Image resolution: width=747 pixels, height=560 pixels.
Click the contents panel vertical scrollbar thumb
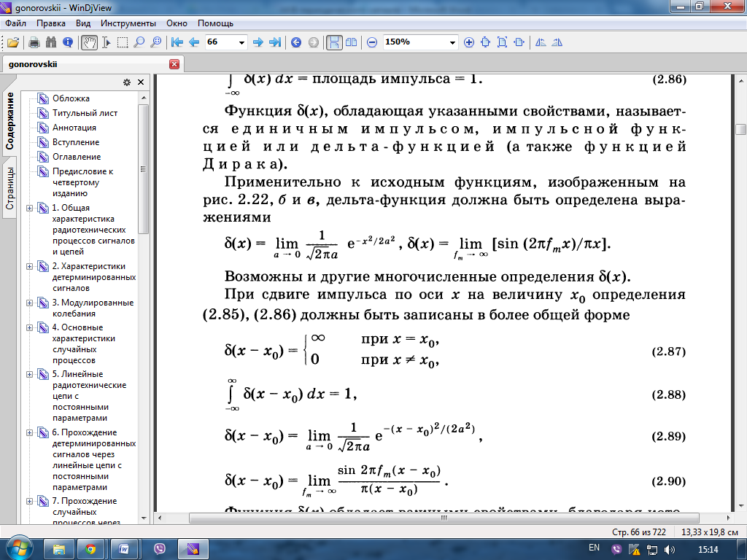point(144,169)
